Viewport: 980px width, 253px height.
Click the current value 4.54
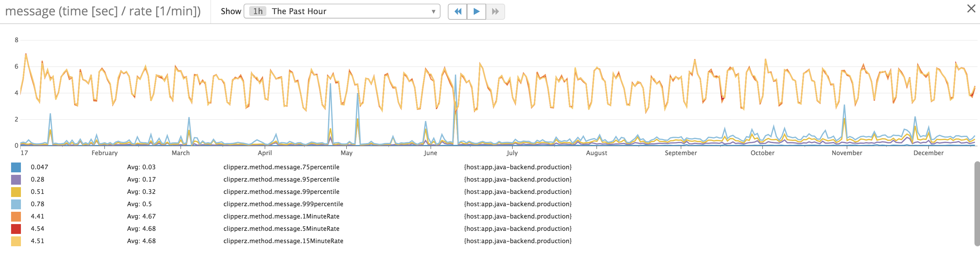38,229
